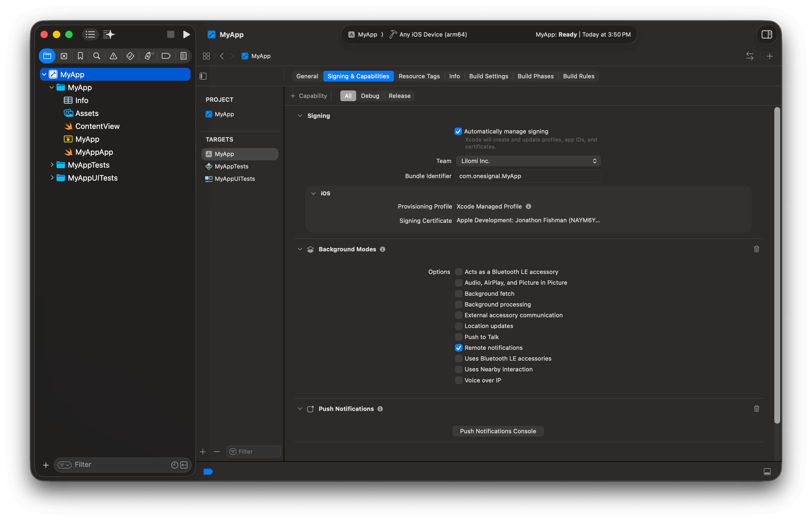
Task: Enable Audio, AirPlay, and Picture in Picture
Action: point(458,283)
